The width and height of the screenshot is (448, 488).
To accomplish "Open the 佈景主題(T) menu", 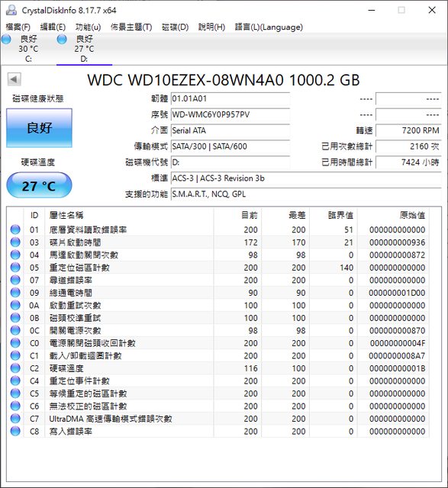I will coord(131,27).
